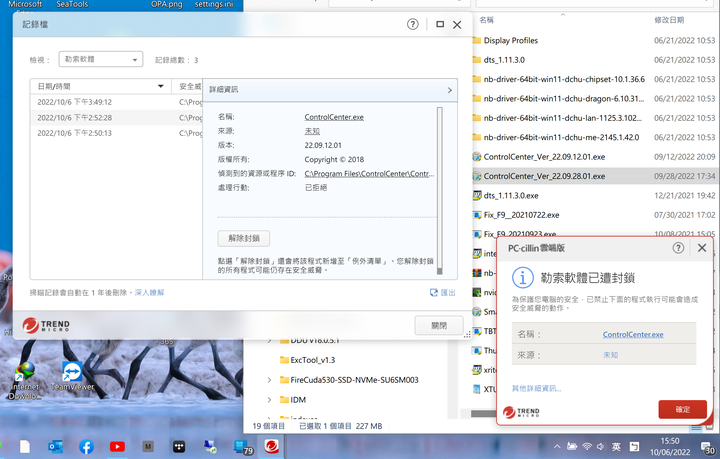Open the notification center with 30 badge
Screen dimensions: 720x459
click(x=709, y=448)
